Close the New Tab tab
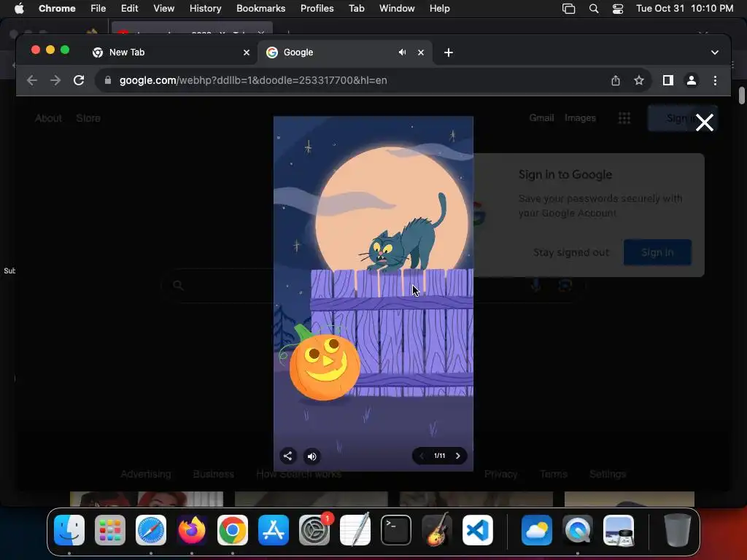 [247, 52]
